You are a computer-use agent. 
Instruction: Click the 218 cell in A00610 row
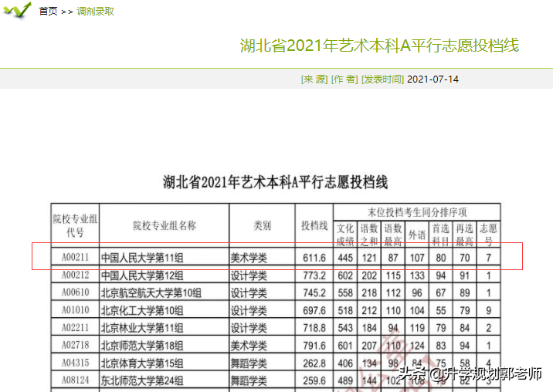[x=369, y=293]
